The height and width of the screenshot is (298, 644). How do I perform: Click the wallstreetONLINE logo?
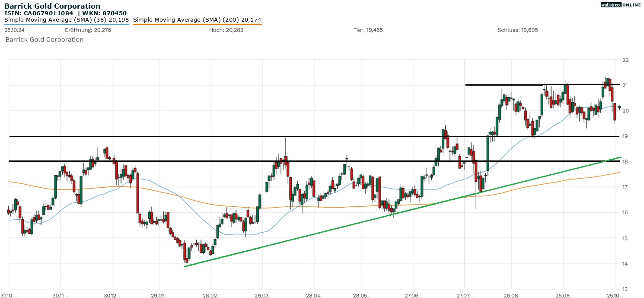pyautogui.click(x=621, y=5)
